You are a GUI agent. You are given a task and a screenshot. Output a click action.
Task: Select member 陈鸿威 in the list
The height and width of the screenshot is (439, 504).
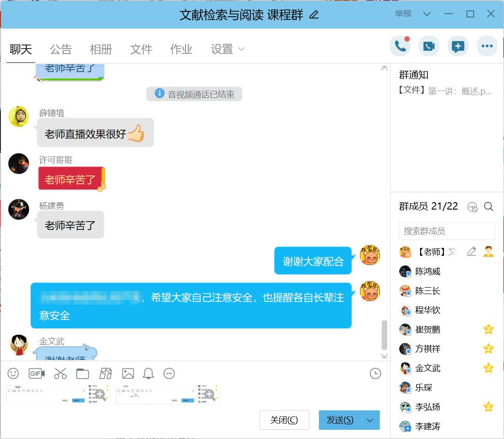coord(427,271)
